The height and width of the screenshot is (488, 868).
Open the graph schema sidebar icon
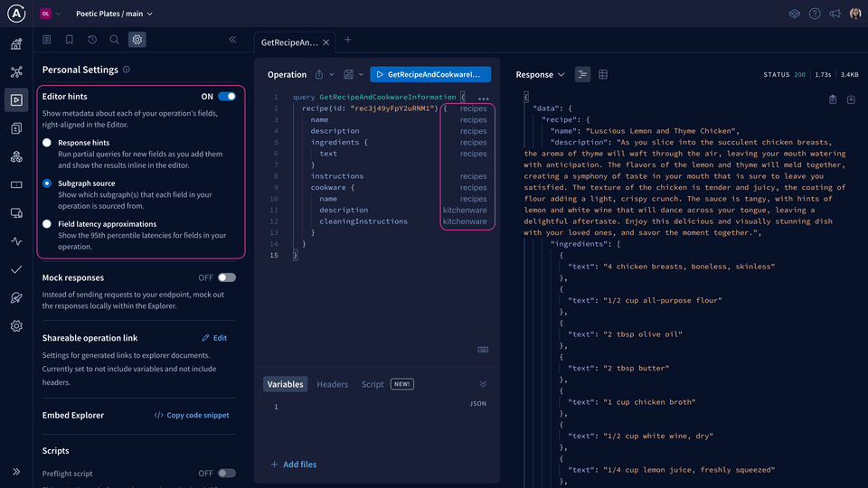[x=16, y=72]
